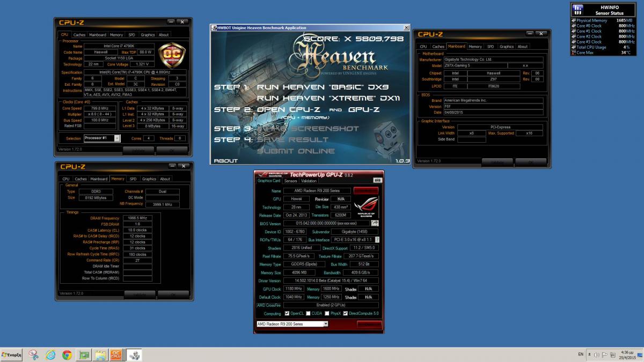Toggle the OpenCL checkbox in GPU-Z
The width and height of the screenshot is (644, 362).
(x=287, y=313)
